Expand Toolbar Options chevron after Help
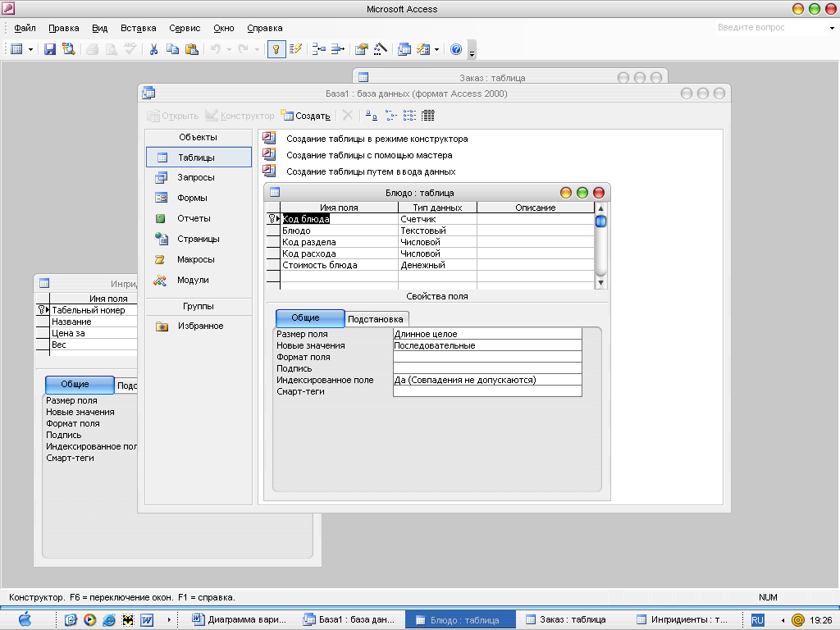The width and height of the screenshot is (840, 630). click(x=472, y=50)
